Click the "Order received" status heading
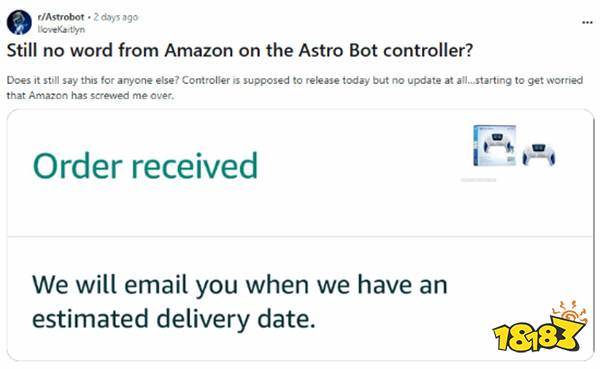Viewport: 600px width, 369px height. coord(145,166)
